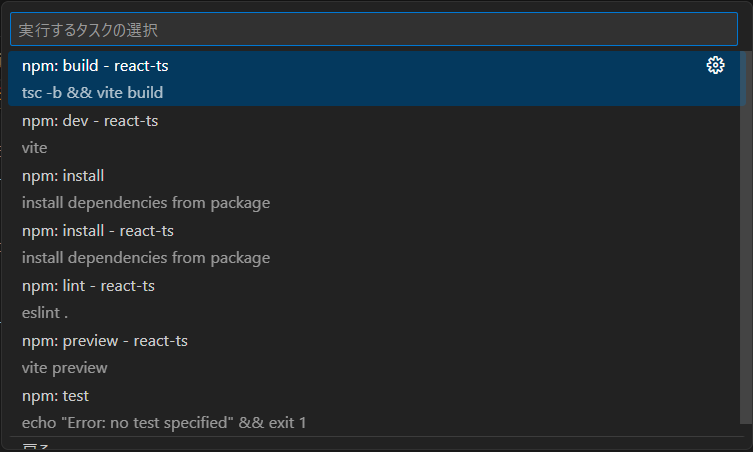Click the "vite" description under npm: dev

[35, 148]
